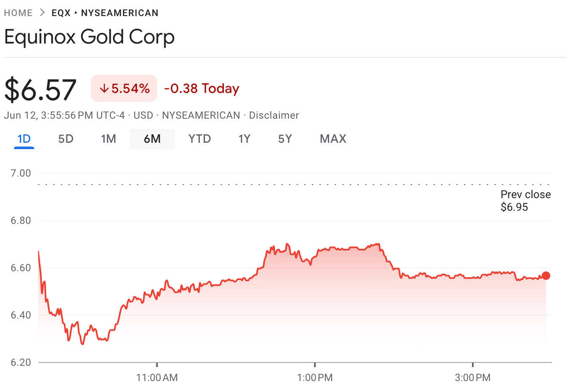This screenshot has width=567, height=392.
Task: Click the red current price dot on chart
Action: click(546, 276)
